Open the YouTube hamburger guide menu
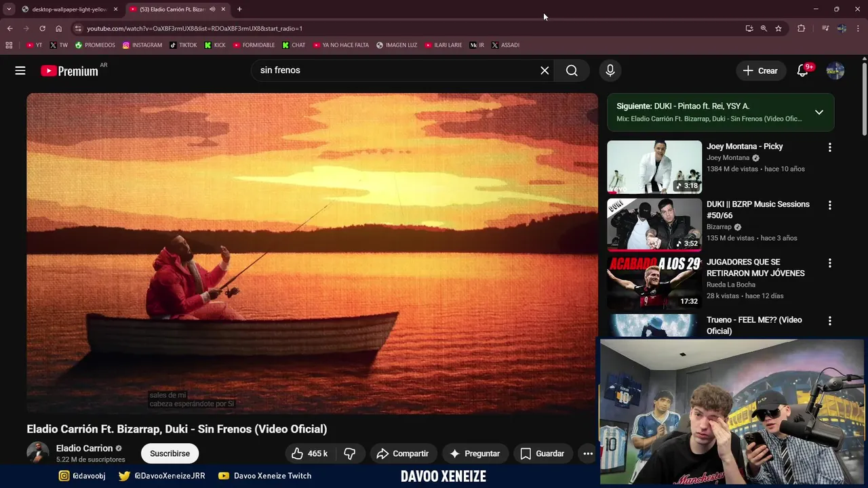Image resolution: width=868 pixels, height=488 pixels. (20, 70)
